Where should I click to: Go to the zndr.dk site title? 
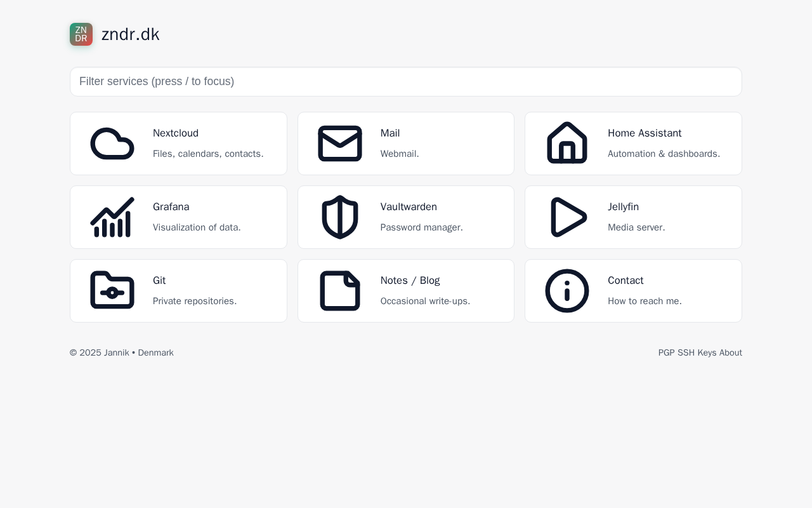tap(131, 34)
